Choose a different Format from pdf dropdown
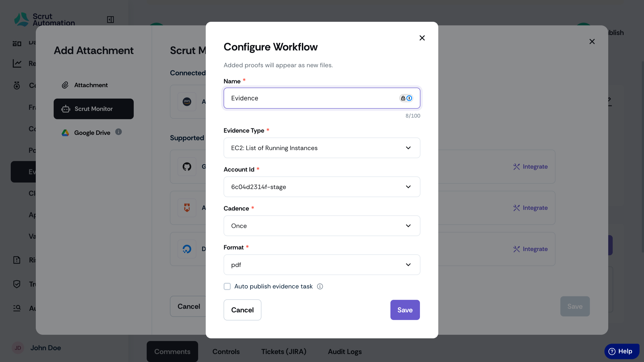The image size is (644, 362). [x=322, y=265]
